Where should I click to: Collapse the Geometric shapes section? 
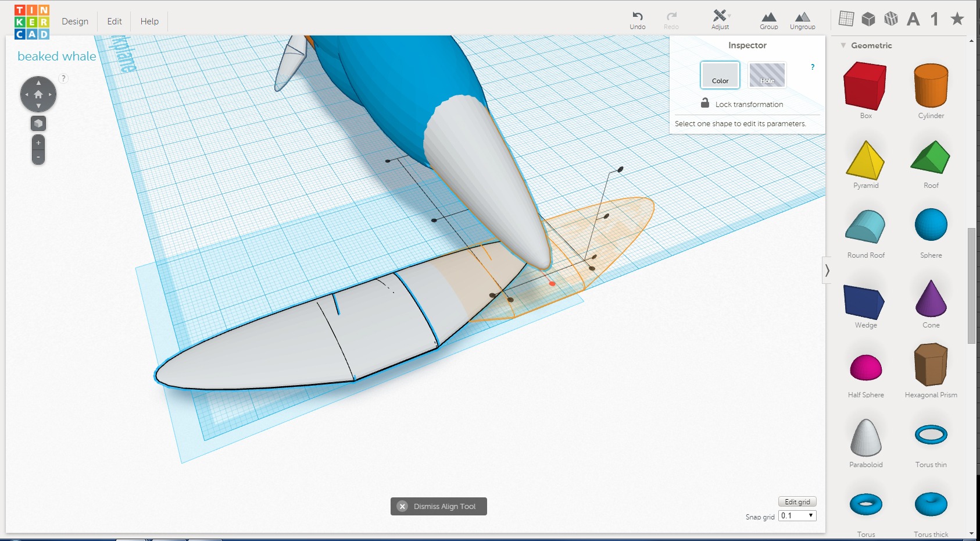[843, 45]
